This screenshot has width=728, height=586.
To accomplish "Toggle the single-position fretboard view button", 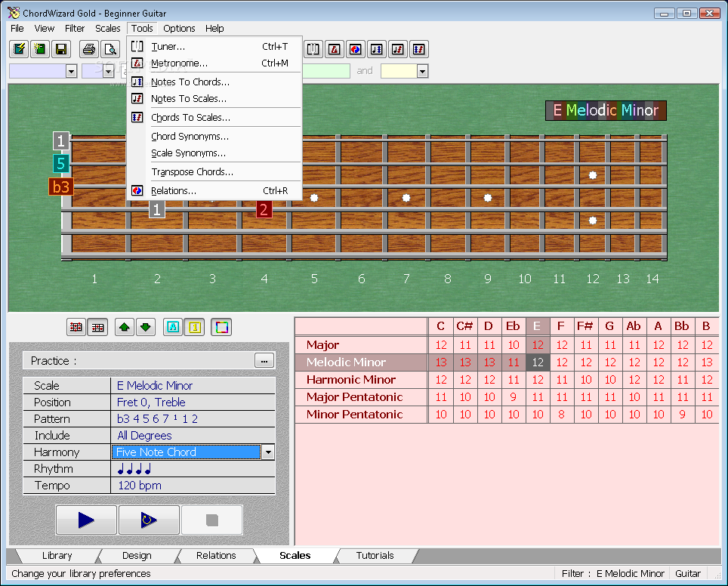I will click(x=97, y=327).
